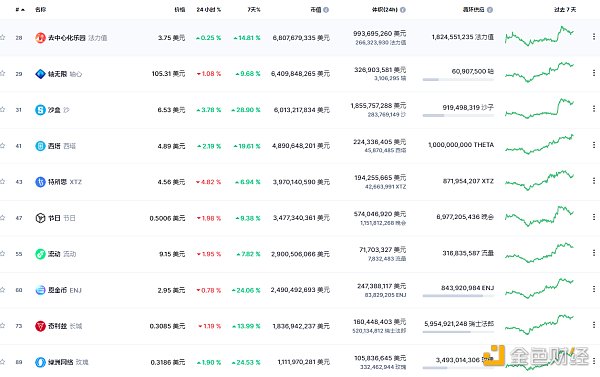
Task: Open three-dot menu for 西塔 row
Action: click(593, 145)
